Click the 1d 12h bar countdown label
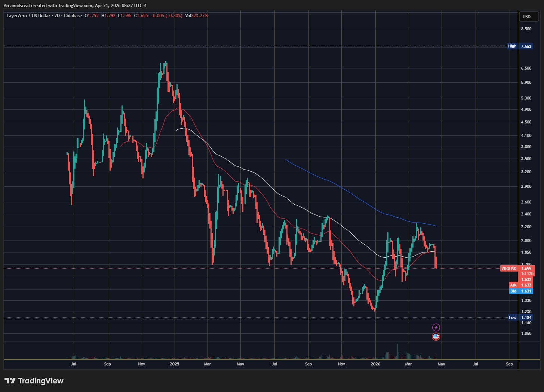The height and width of the screenshot is (392, 544). click(527, 274)
